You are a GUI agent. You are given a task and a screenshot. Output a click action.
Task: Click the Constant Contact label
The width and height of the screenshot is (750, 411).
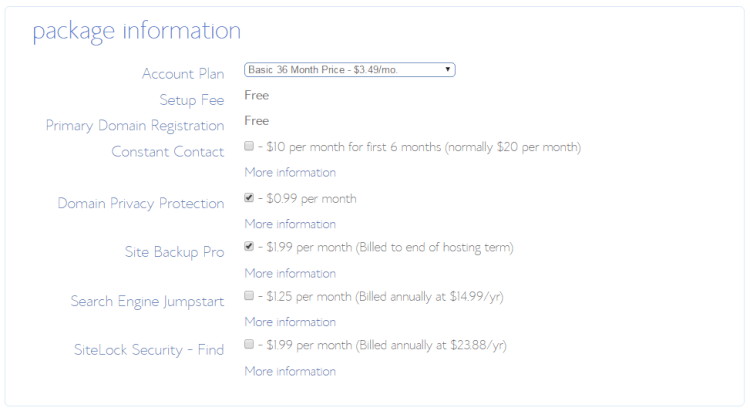[168, 152]
